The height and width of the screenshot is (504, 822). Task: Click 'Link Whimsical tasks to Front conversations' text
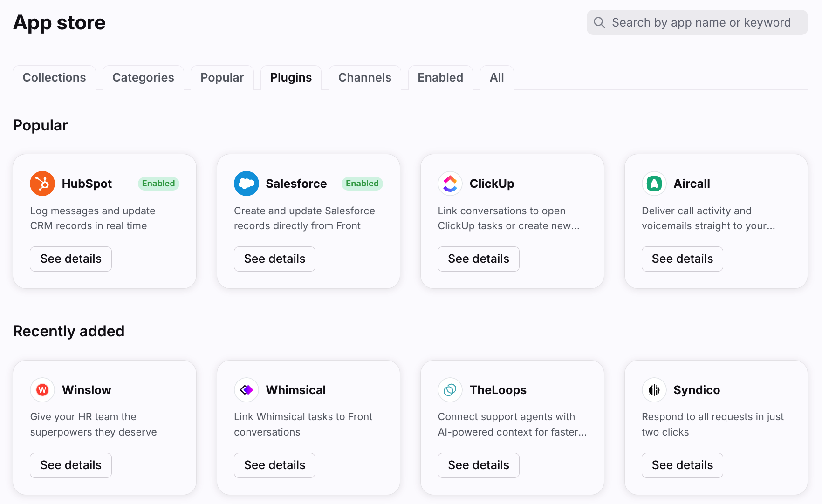point(303,424)
